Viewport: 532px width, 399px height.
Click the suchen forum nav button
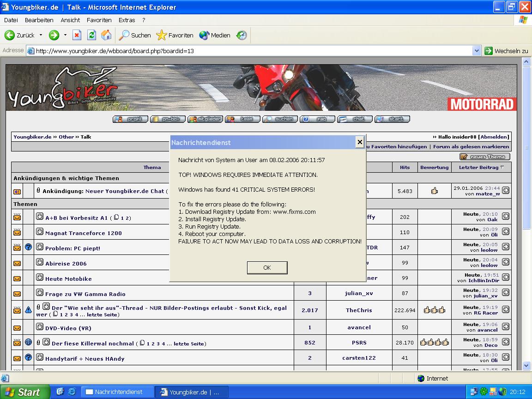point(280,119)
